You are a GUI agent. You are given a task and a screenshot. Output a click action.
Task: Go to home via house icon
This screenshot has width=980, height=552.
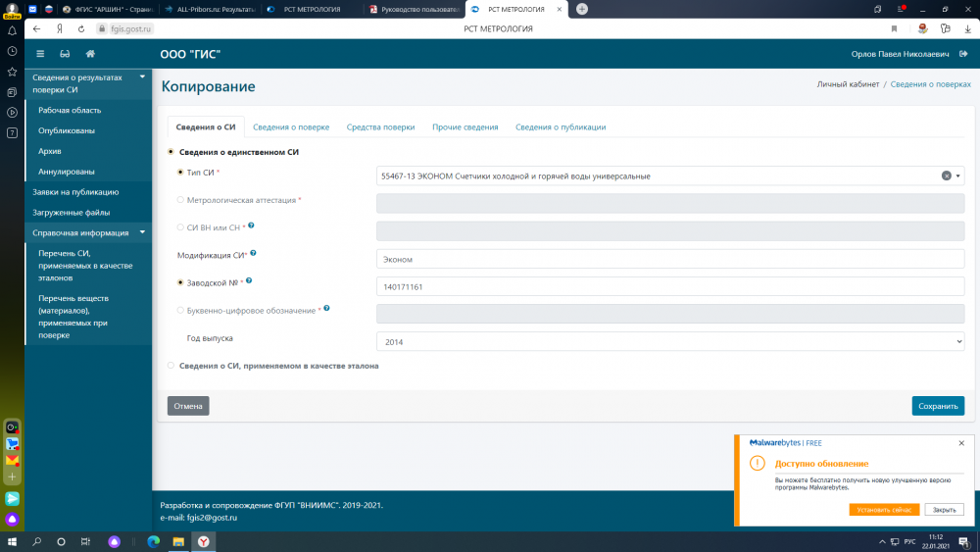pyautogui.click(x=90, y=54)
